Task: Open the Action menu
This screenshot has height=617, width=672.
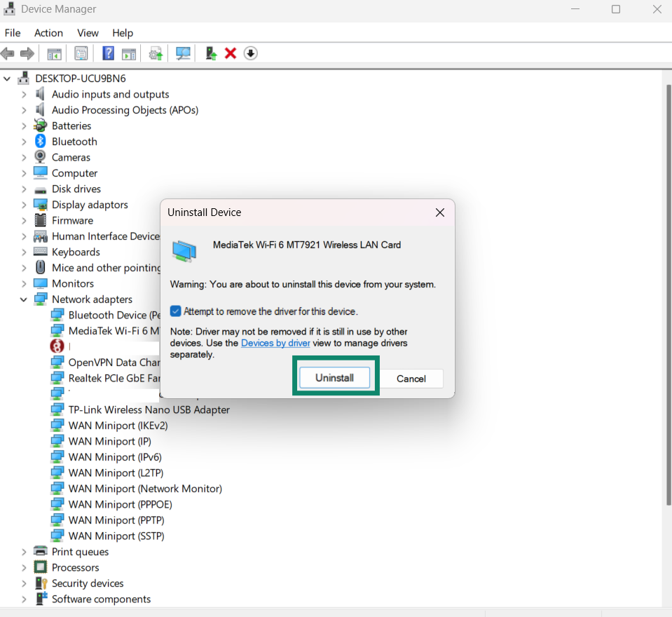Action: point(48,33)
